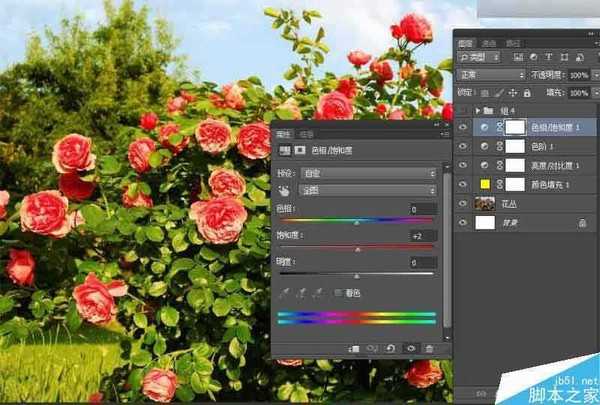Click Hue/Saturation 1 adjustment layer icon
600x405 pixels.
[x=484, y=127]
